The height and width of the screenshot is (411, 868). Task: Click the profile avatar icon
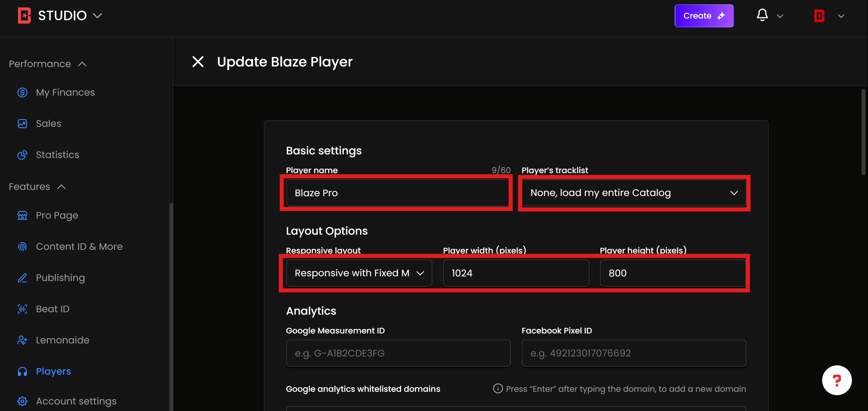819,16
